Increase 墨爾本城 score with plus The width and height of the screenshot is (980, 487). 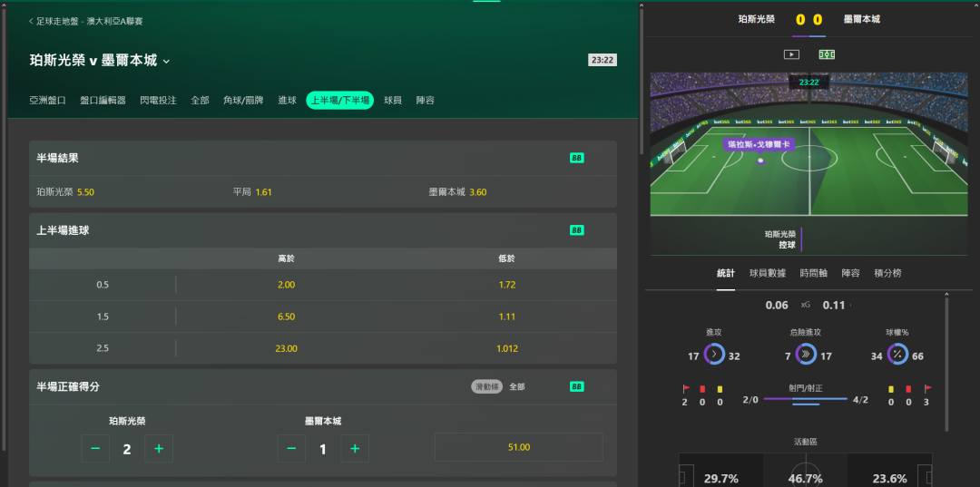click(355, 448)
